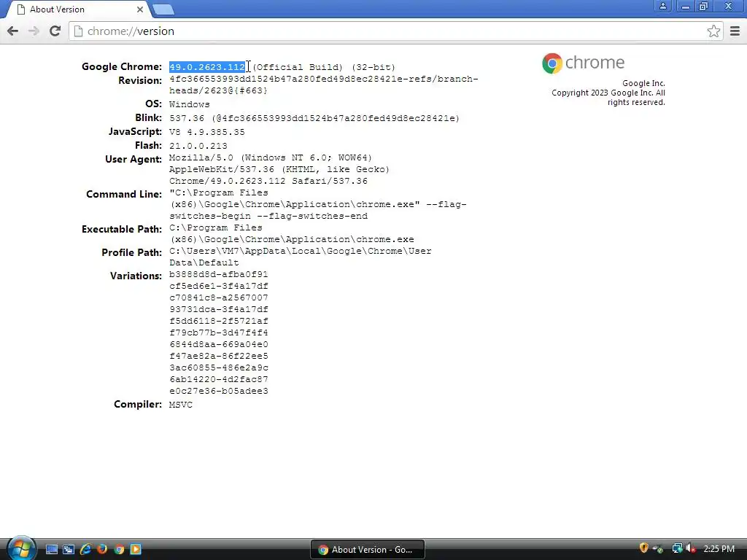747x560 pixels.
Task: Click the variation f47ae82a-86f22ee5
Action: tap(219, 356)
